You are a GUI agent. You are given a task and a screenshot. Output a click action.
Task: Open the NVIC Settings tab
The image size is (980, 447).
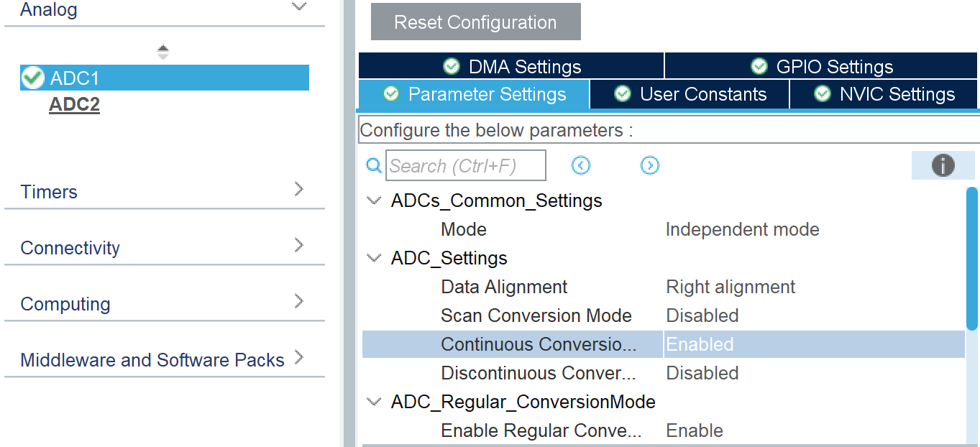884,94
